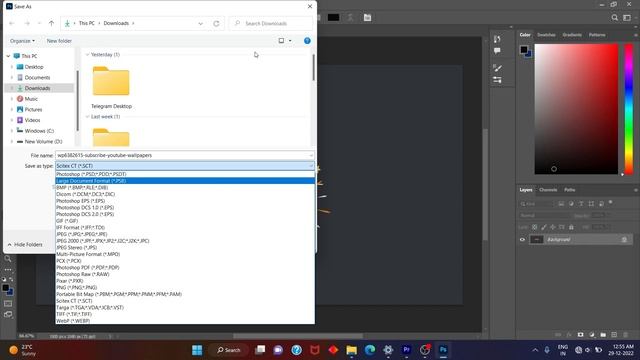Switch to the Channels tab
640x360 pixels.
tap(548, 190)
